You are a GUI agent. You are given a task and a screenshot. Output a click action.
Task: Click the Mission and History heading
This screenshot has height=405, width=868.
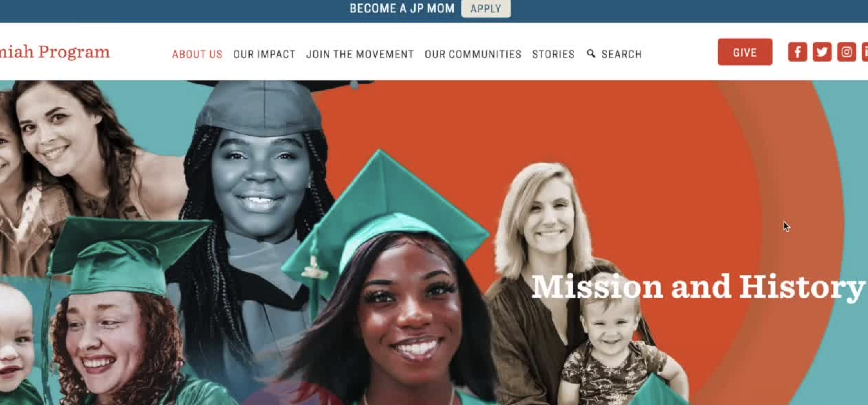click(697, 287)
